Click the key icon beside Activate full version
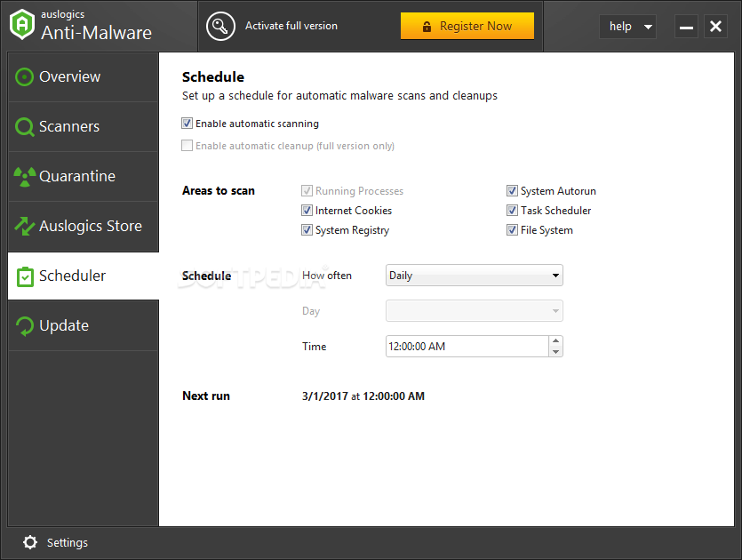The height and width of the screenshot is (560, 742). [220, 27]
